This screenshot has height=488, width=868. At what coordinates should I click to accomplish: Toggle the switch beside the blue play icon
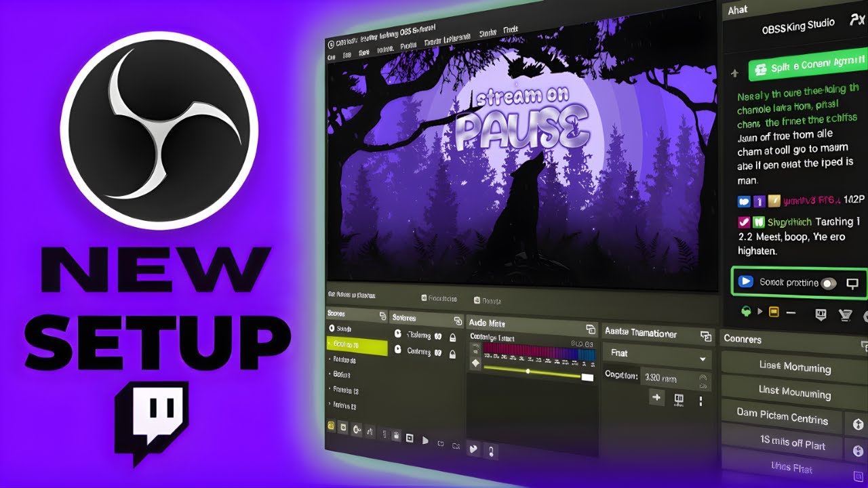[x=828, y=284]
